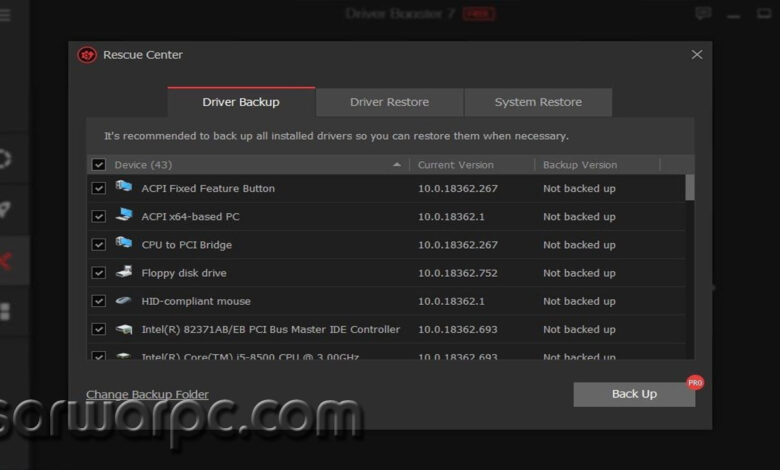Image resolution: width=780 pixels, height=470 pixels.
Task: Click the Rescue Center logo icon
Action: click(87, 55)
